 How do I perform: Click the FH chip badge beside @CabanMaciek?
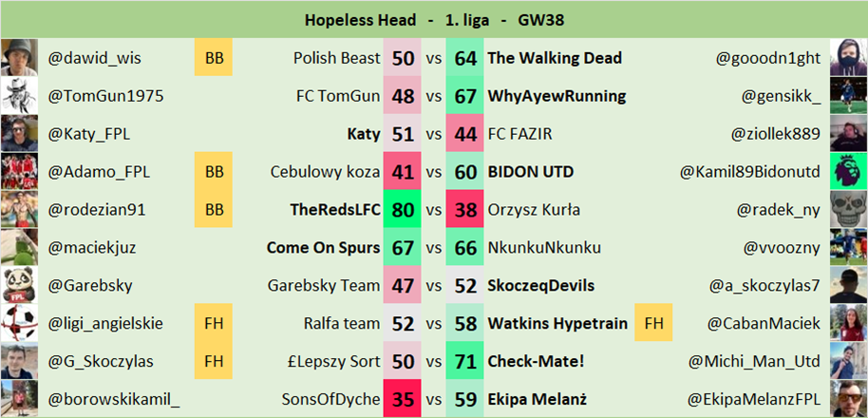pos(652,324)
